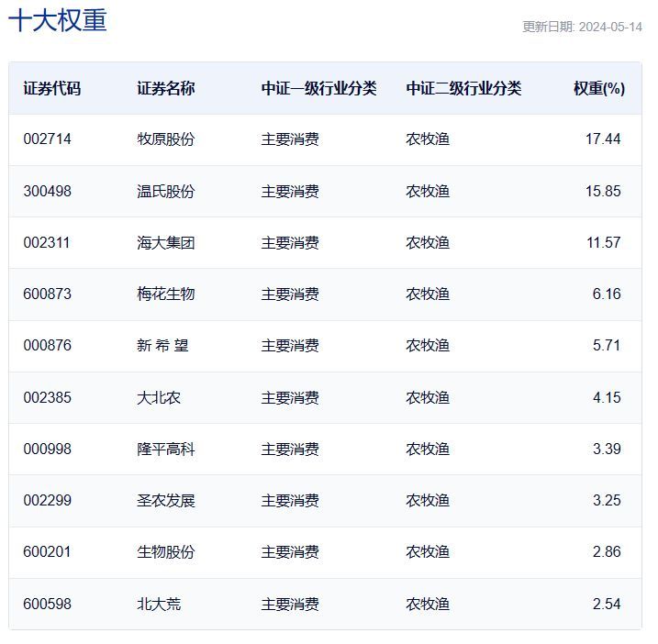658x644 pixels.
Task: Click the 十大权重 heading
Action: pyautogui.click(x=58, y=20)
